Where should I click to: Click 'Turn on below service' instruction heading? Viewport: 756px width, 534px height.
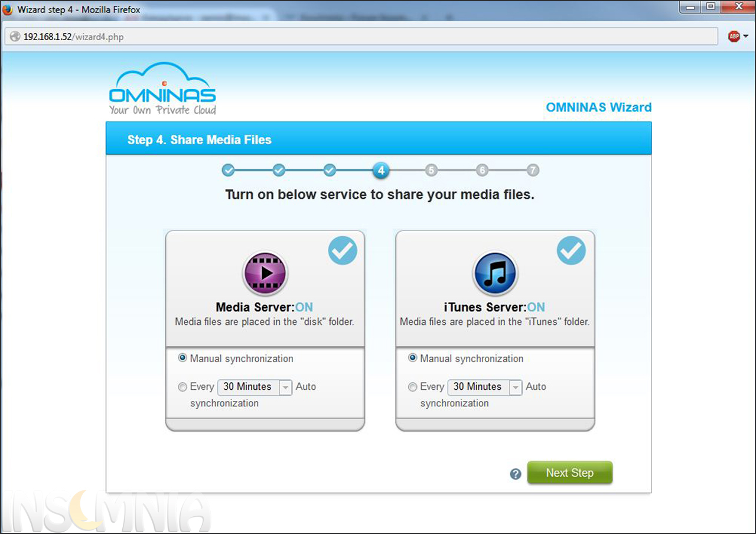click(380, 194)
